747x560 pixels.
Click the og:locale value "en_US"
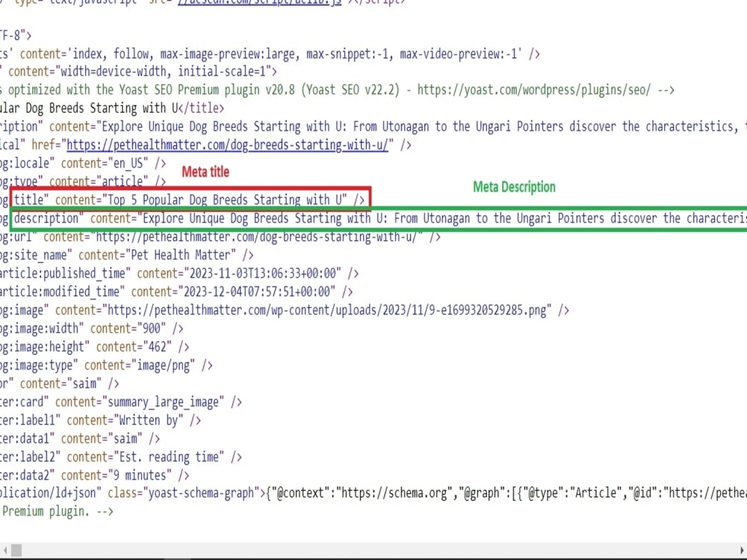pos(128,164)
